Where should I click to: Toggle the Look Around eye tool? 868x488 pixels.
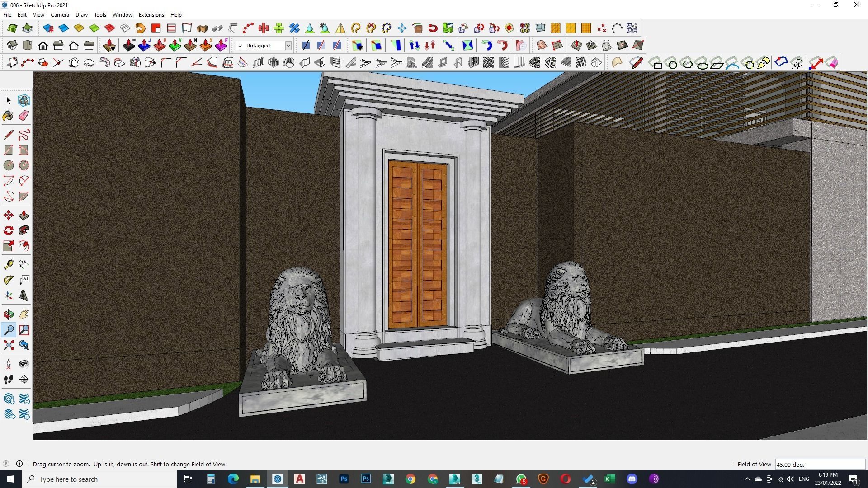[24, 364]
